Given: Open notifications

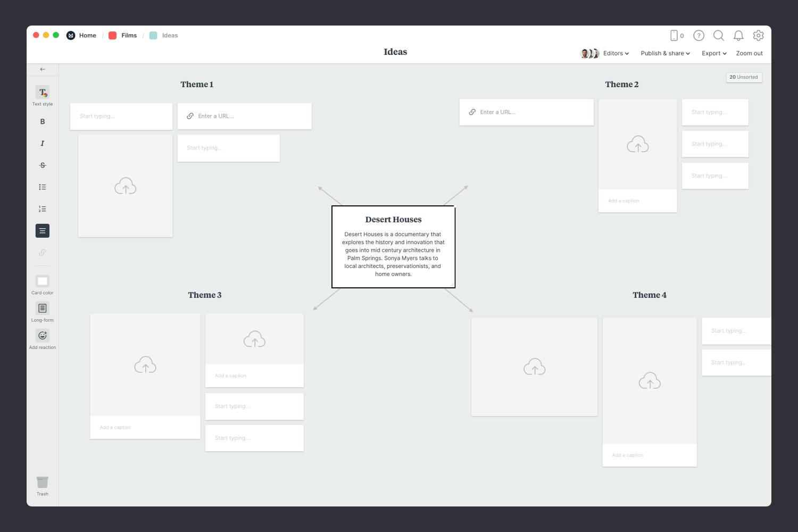Looking at the screenshot, I should click(738, 36).
